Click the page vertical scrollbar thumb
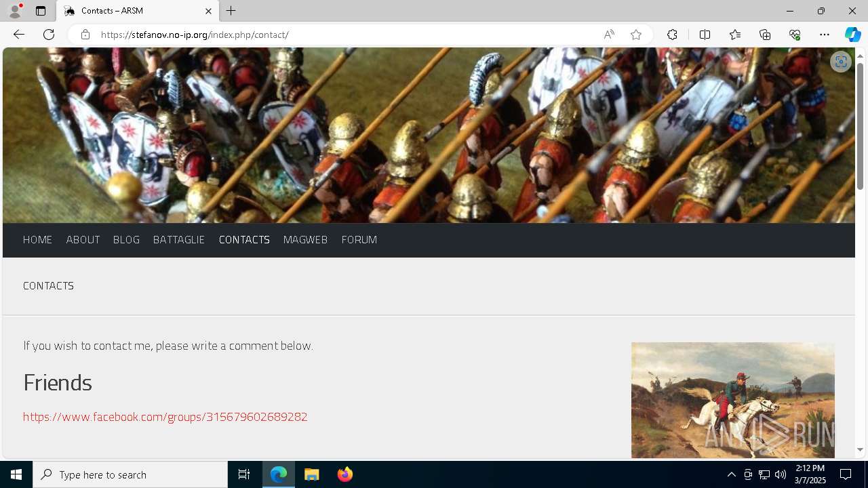Image resolution: width=868 pixels, height=488 pixels. [x=861, y=125]
